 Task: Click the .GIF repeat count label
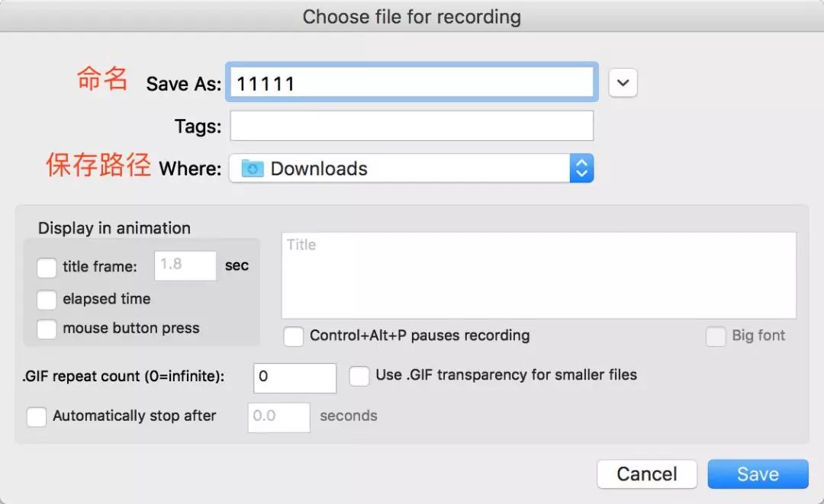pos(124,377)
